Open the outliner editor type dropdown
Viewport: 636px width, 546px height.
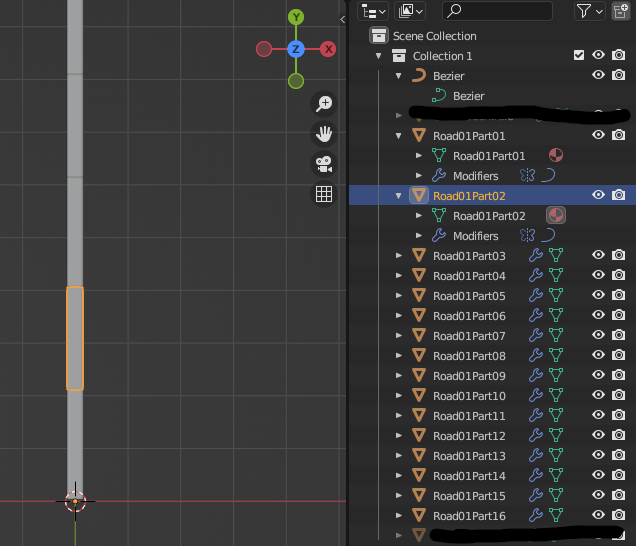coord(373,11)
